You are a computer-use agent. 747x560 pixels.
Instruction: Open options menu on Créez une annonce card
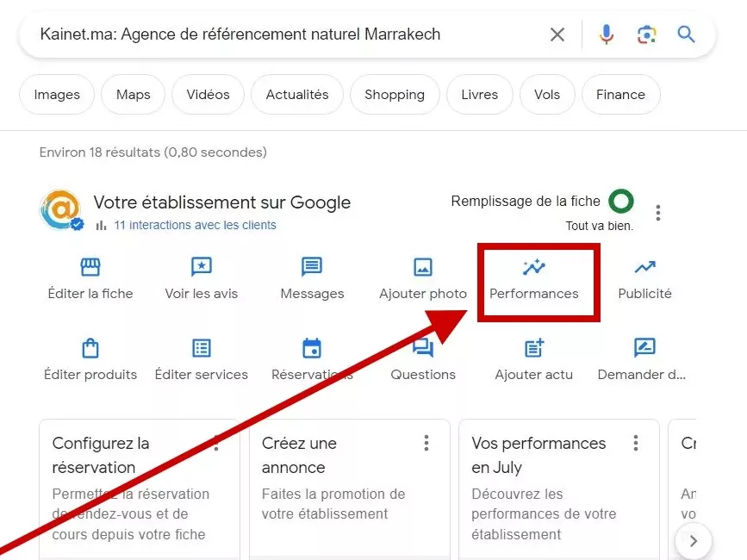[426, 443]
